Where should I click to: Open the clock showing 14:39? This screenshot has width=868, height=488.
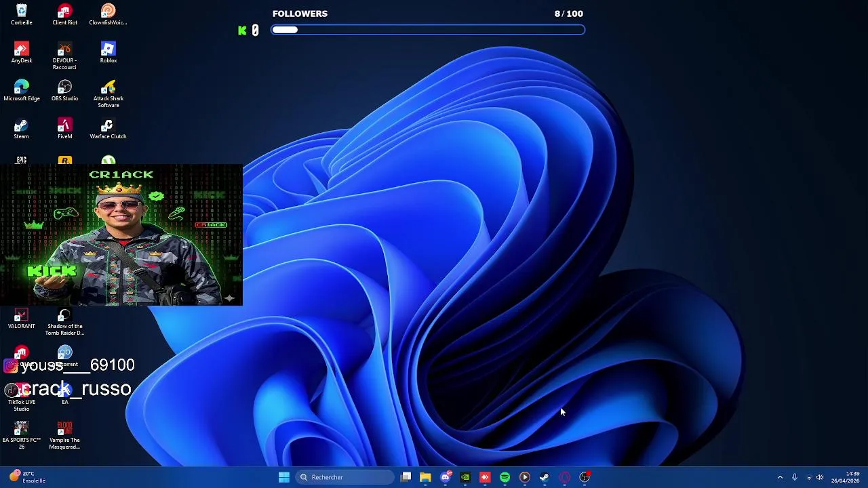846,477
